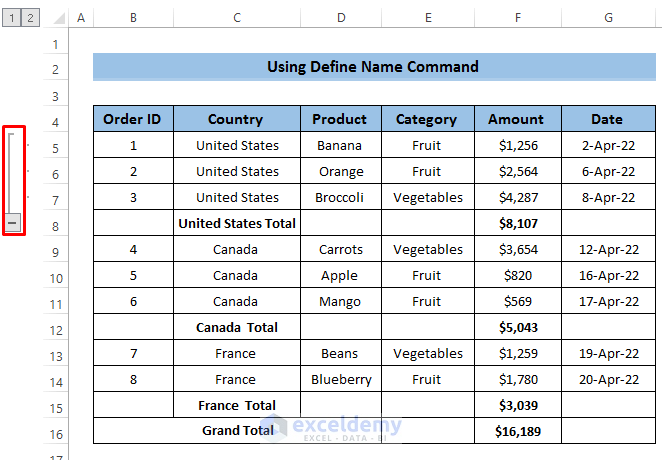This screenshot has width=662, height=460.
Task: Select the Canada Total cell
Action: tap(236, 327)
